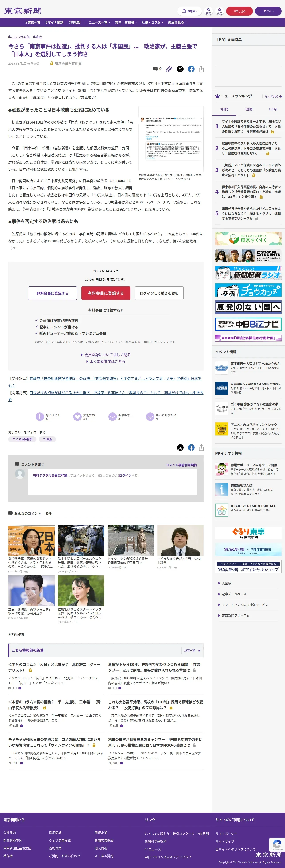This screenshot has width=285, height=868.
Task: Open スマートフォン向け情報サービス link
Action: pyautogui.click(x=245, y=605)
